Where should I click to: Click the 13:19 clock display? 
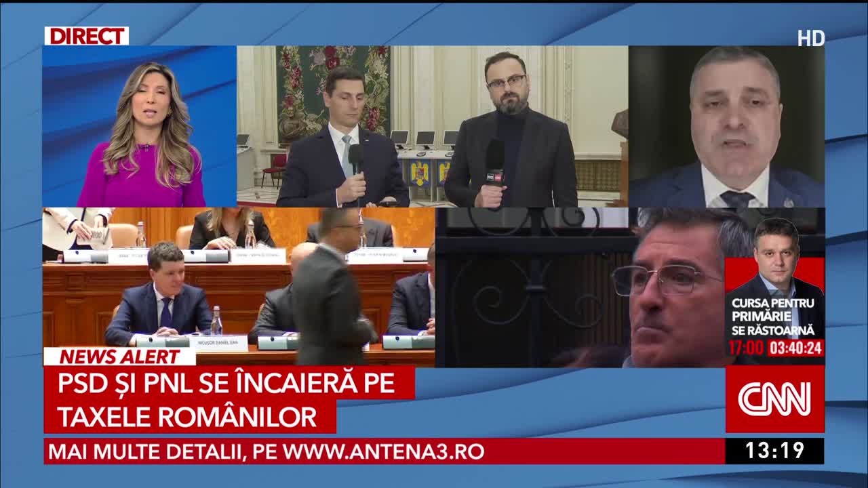[x=774, y=451]
